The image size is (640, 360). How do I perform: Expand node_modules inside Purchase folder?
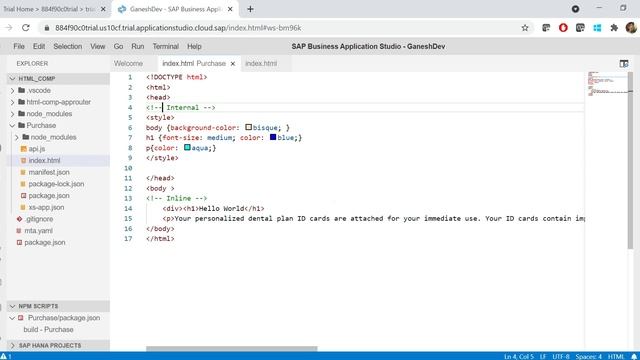click(17, 137)
